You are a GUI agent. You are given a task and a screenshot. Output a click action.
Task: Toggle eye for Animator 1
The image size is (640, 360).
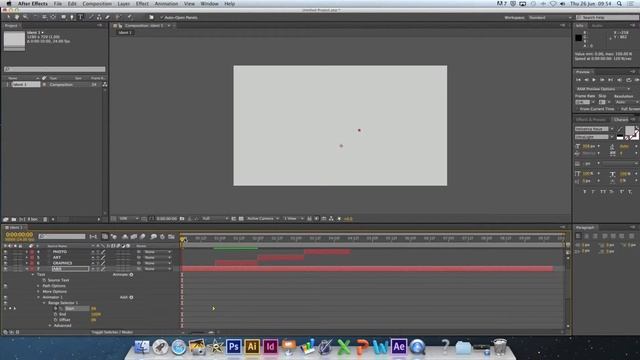coord(5,298)
